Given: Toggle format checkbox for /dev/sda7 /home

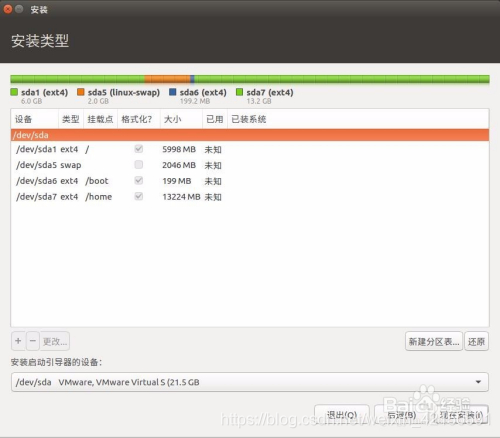Looking at the screenshot, I should [x=139, y=196].
